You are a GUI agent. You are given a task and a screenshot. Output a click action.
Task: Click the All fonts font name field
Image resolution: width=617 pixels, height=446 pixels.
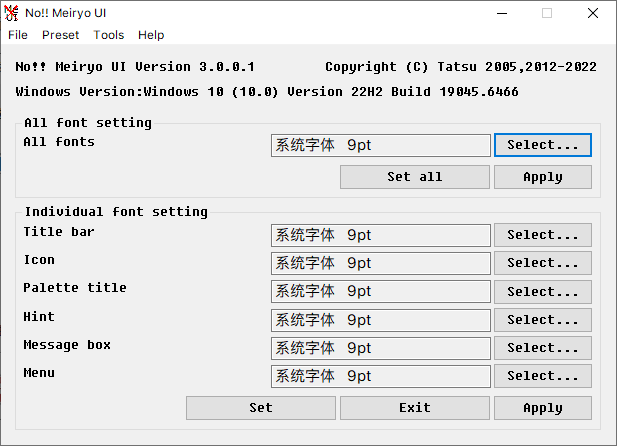(381, 145)
